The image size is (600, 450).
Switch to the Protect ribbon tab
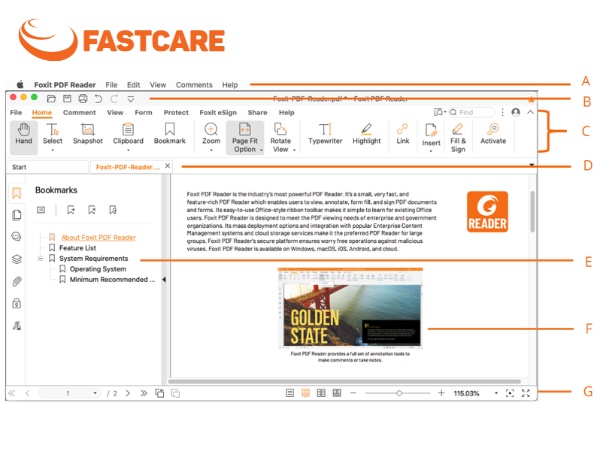[x=176, y=112]
